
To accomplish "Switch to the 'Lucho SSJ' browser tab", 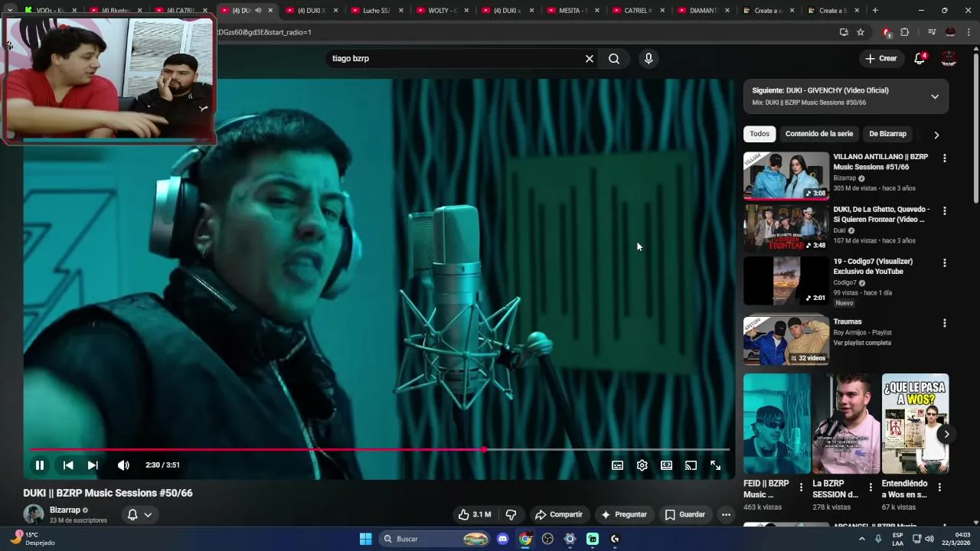I will pyautogui.click(x=378, y=11).
